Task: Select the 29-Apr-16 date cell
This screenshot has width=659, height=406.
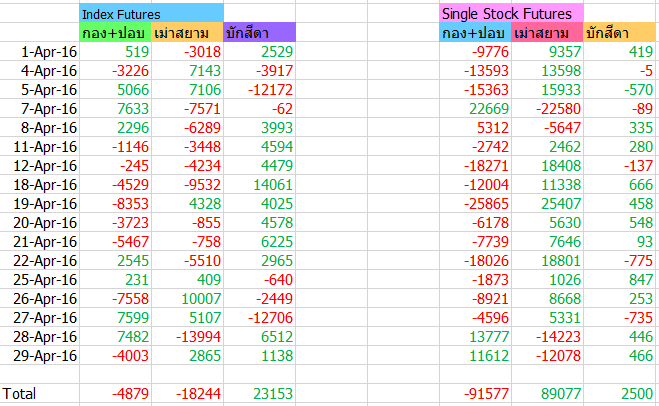Action: [40, 356]
